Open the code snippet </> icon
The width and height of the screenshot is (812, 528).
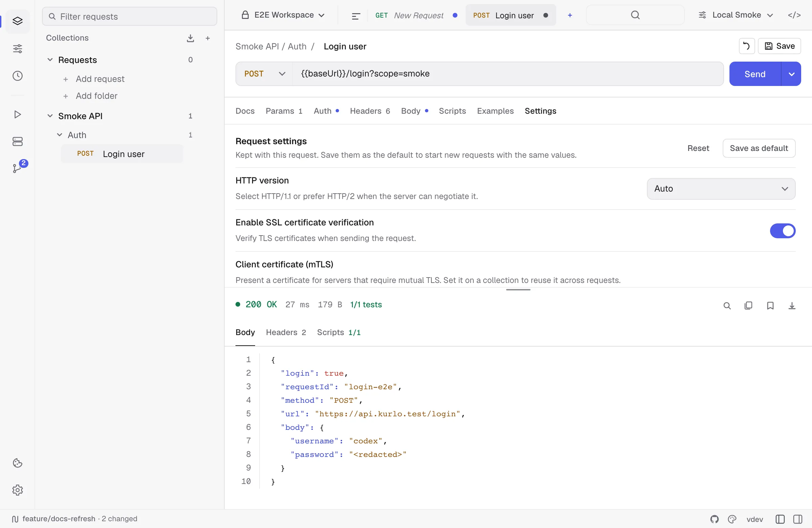[x=794, y=15]
